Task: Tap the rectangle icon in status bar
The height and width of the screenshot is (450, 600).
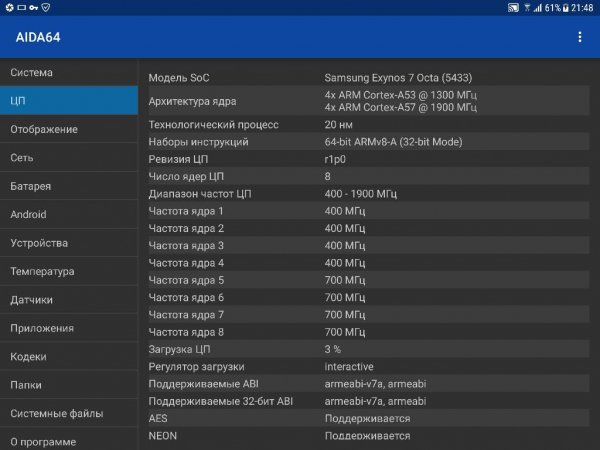Action: pyautogui.click(x=22, y=8)
